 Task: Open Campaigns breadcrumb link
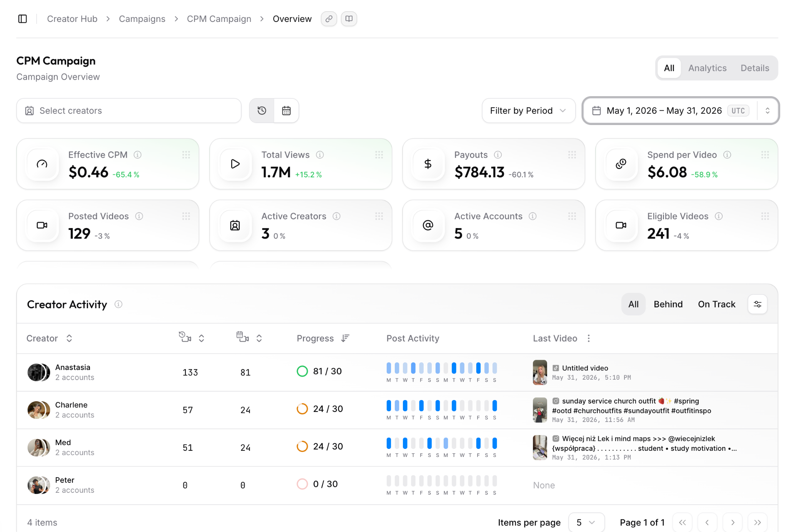142,19
